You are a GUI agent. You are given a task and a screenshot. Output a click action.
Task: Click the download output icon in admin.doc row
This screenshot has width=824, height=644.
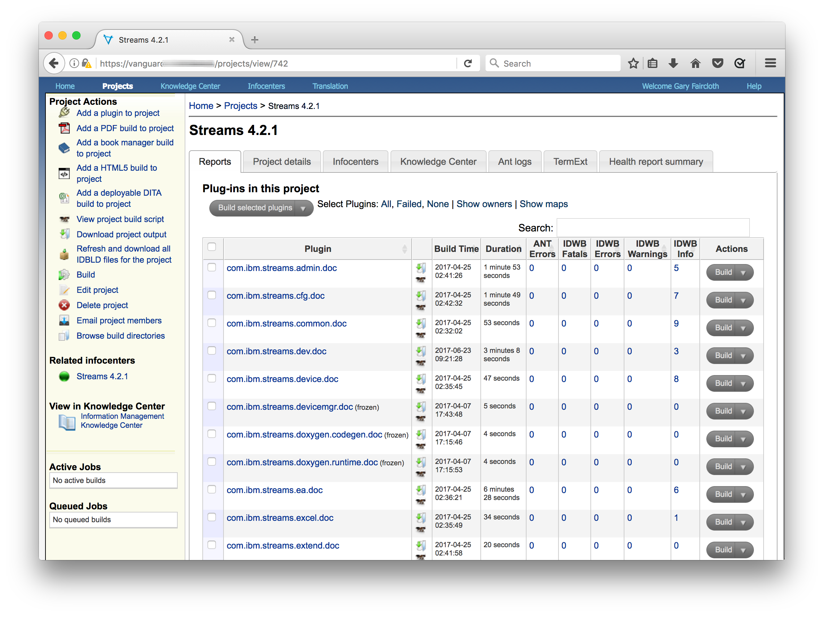421,268
